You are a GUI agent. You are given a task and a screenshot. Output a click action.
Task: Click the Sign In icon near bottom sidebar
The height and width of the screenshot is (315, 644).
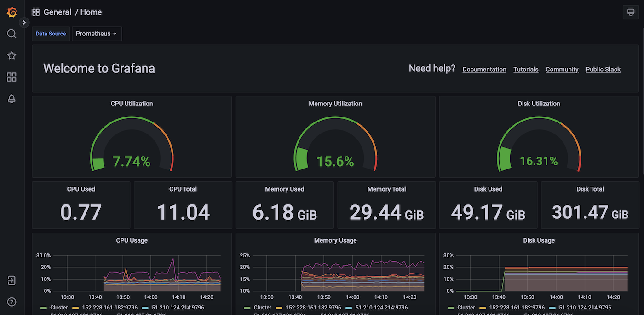11,280
